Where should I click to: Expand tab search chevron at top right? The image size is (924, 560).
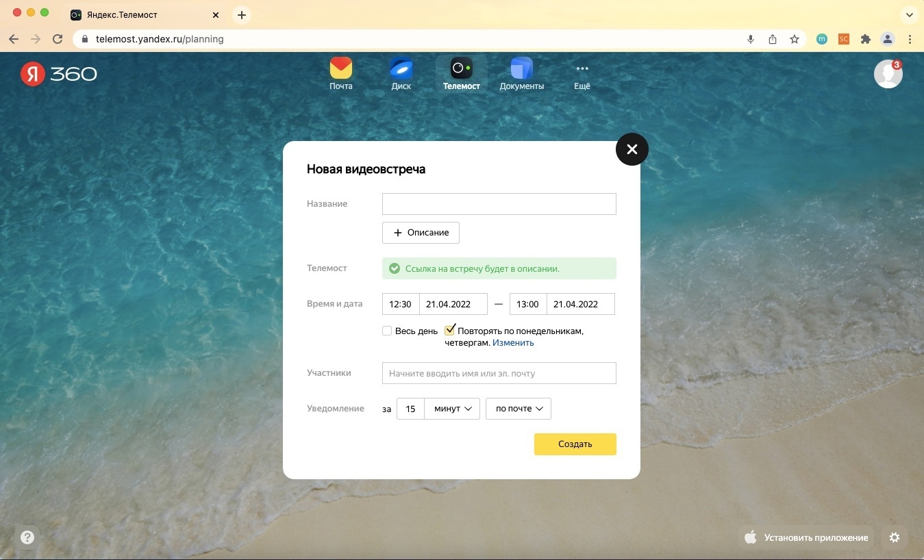click(x=909, y=14)
